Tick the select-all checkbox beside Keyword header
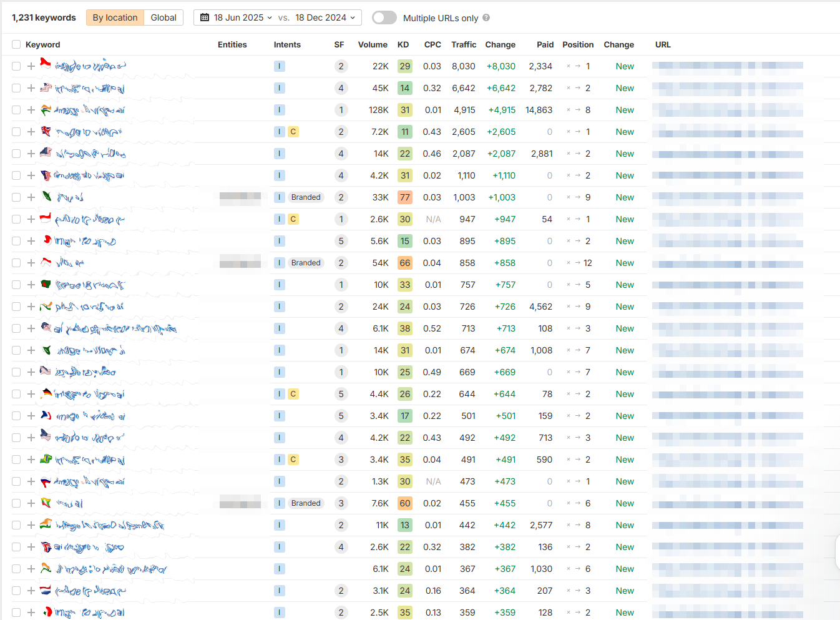Screen dimensions: 840x620 16,44
